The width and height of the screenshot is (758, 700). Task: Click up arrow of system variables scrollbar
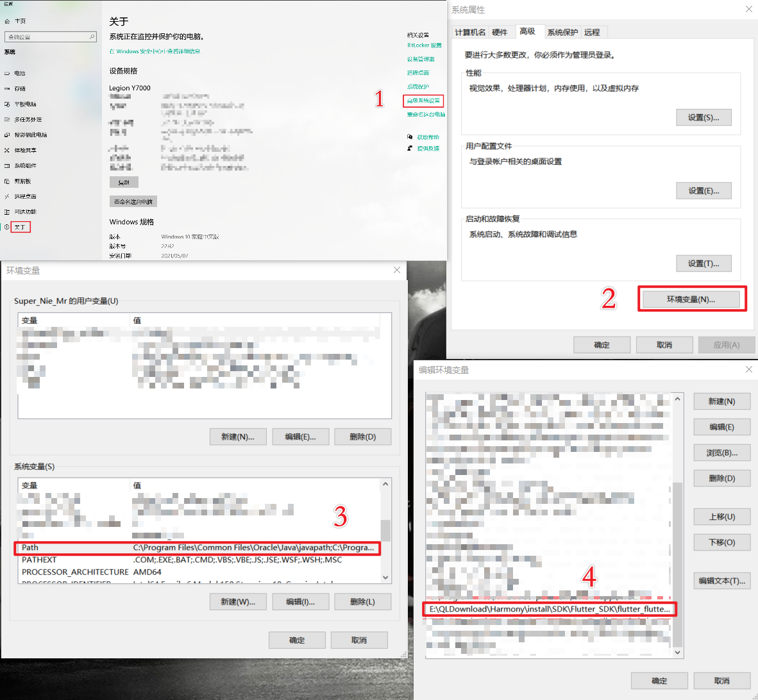385,484
